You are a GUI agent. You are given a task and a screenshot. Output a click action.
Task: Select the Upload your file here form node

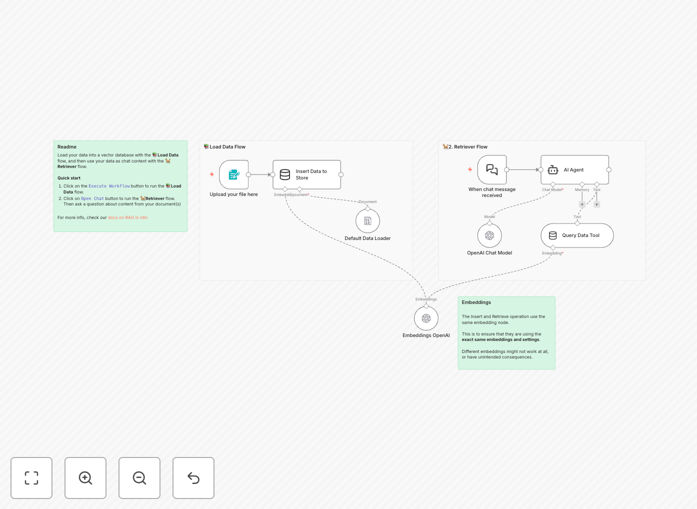(x=234, y=175)
